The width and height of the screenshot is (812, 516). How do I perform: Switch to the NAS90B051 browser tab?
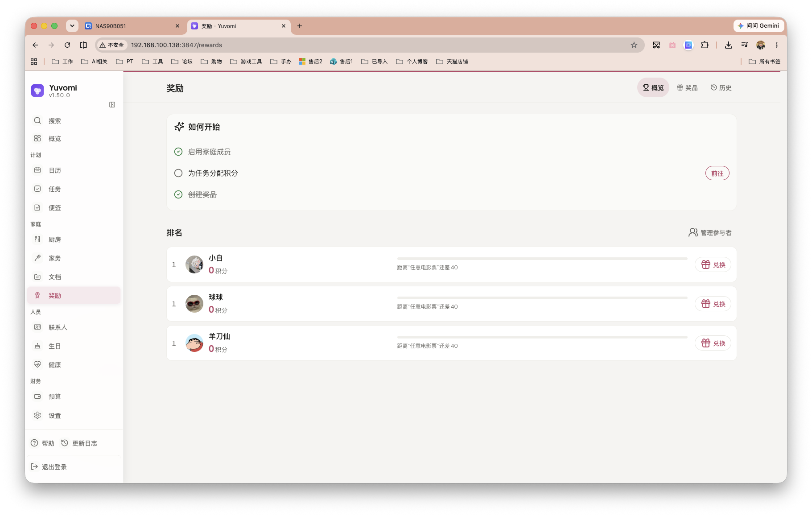coord(132,26)
